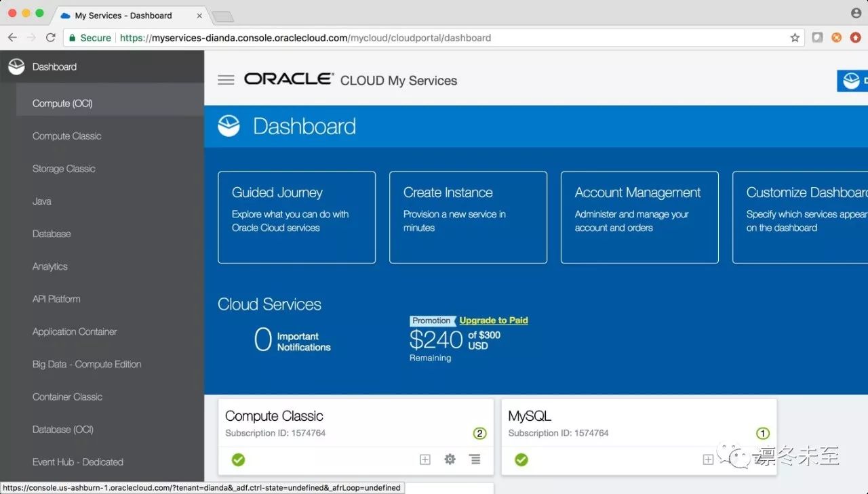The height and width of the screenshot is (494, 868).
Task: Click the 'CLOUD My Services' header text
Action: coord(399,81)
